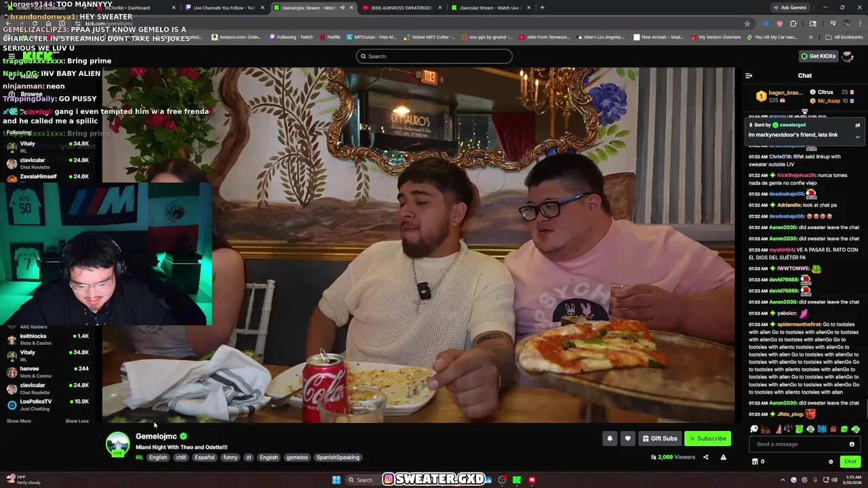Select the chill tag
This screenshot has height=488, width=868.
click(x=181, y=457)
